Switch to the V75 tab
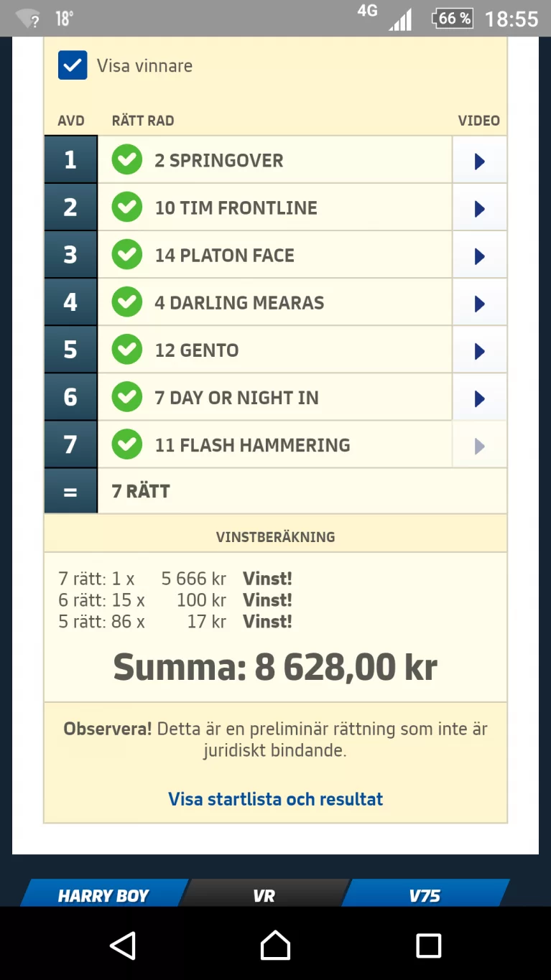Image resolution: width=551 pixels, height=980 pixels. 424,895
